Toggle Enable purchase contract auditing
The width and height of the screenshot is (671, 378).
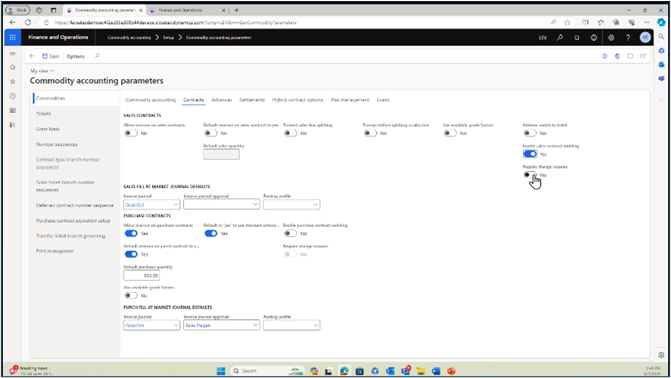[x=290, y=233]
